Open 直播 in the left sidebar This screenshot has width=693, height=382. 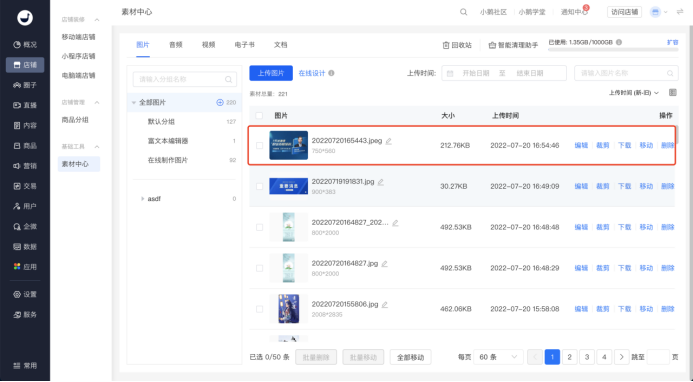click(25, 105)
